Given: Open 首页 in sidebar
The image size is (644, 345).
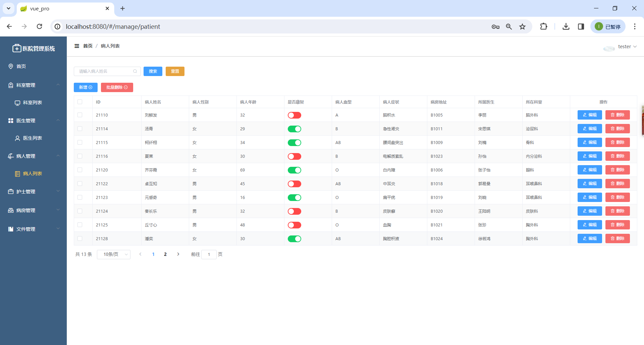Looking at the screenshot, I should coord(33,66).
